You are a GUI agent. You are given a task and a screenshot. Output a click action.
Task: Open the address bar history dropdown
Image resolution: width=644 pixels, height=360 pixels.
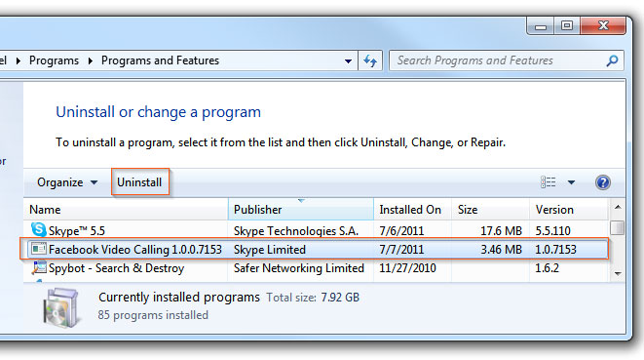[x=348, y=60]
